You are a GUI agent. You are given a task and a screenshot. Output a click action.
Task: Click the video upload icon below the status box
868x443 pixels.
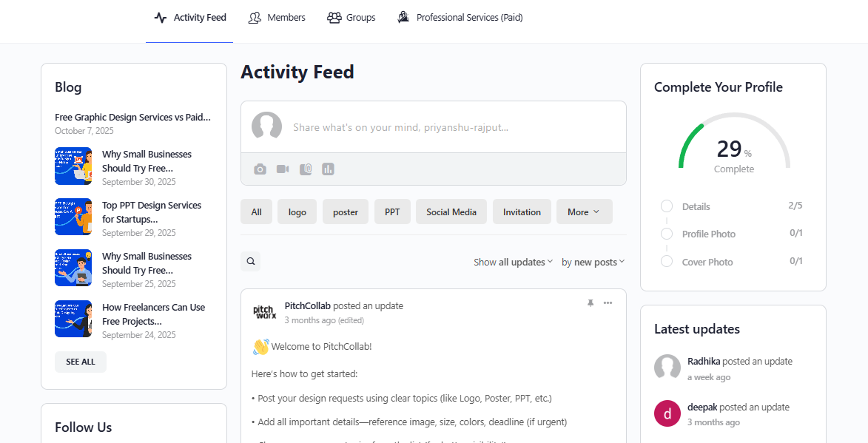pyautogui.click(x=282, y=169)
